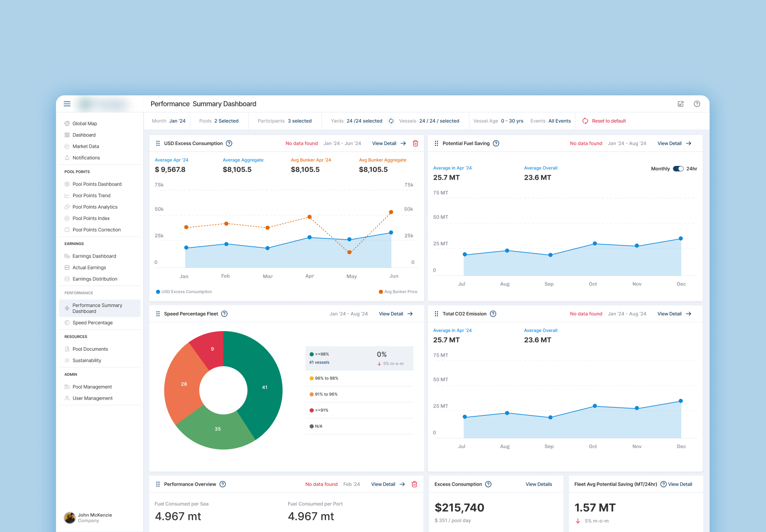Open the John McKenzie user profile
The width and height of the screenshot is (766, 532).
click(88, 518)
